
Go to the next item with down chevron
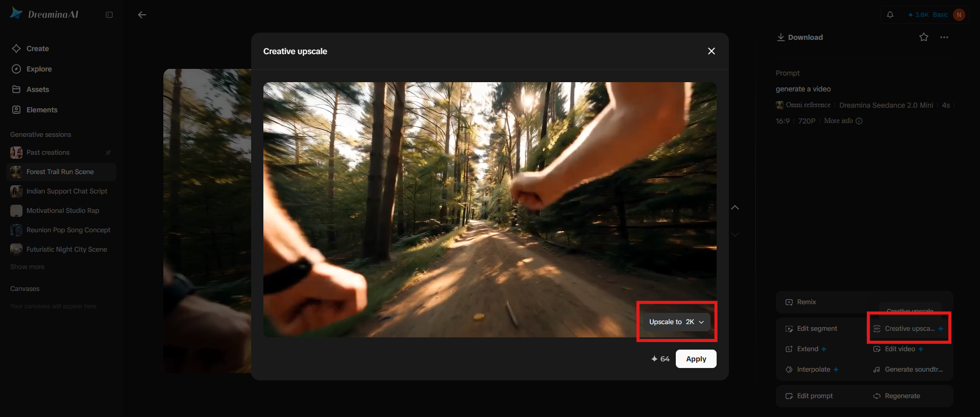tap(735, 235)
